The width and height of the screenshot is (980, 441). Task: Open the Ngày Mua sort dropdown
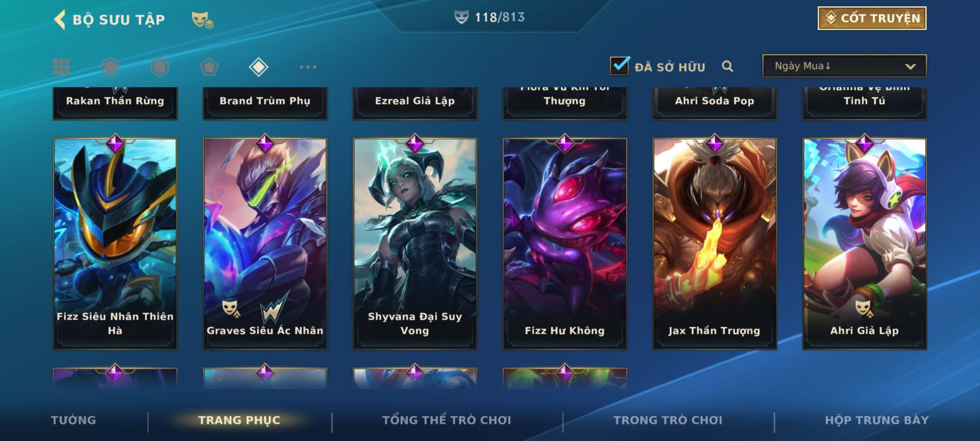click(844, 66)
